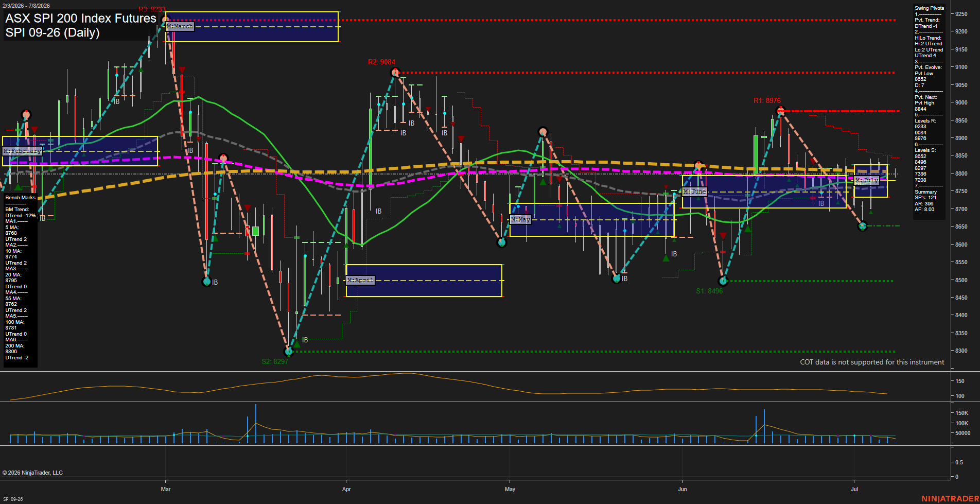Click the swing pivot low marker at S1 8496
Screen dimensions: 980x504
[723, 281]
